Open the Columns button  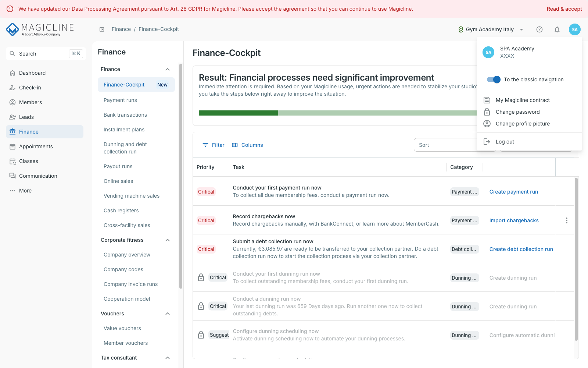coord(247,145)
